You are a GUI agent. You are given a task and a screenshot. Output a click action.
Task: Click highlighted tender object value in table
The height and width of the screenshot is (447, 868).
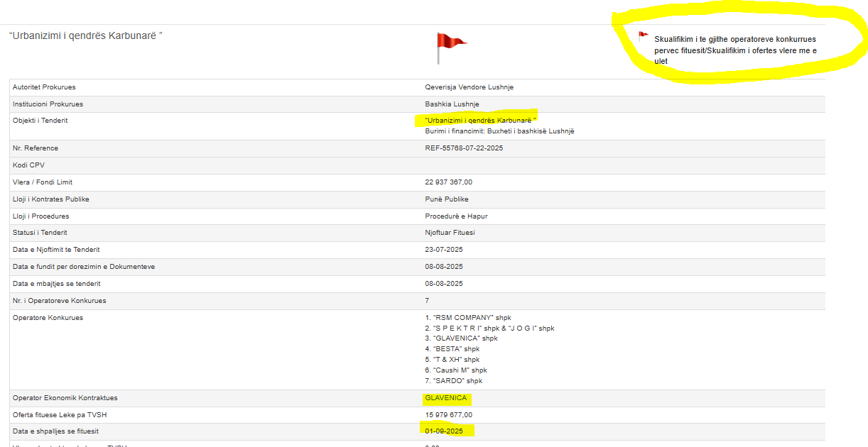(x=480, y=121)
